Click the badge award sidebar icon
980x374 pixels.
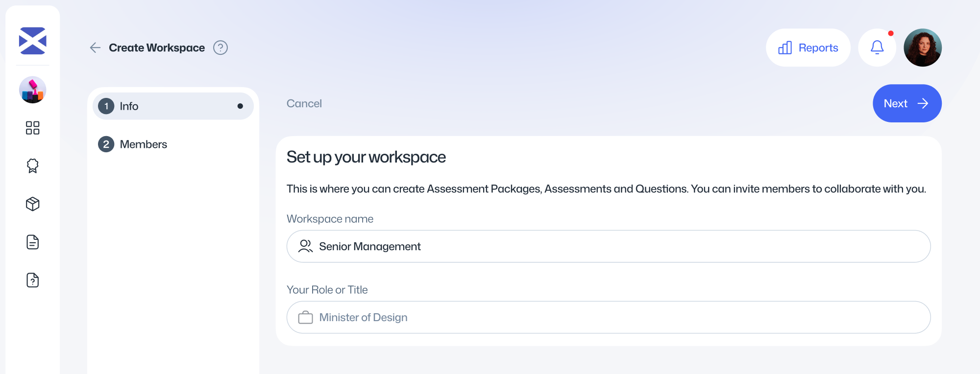click(x=32, y=166)
